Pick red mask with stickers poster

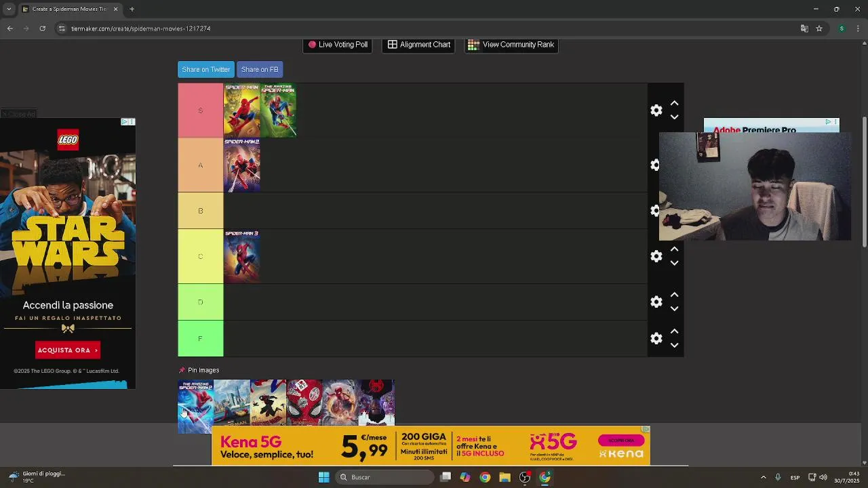pyautogui.click(x=304, y=403)
